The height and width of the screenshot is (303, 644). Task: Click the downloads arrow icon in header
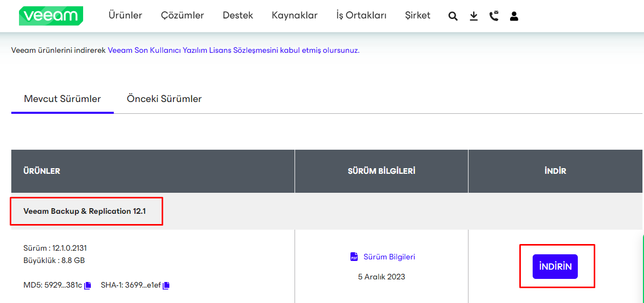tap(474, 16)
